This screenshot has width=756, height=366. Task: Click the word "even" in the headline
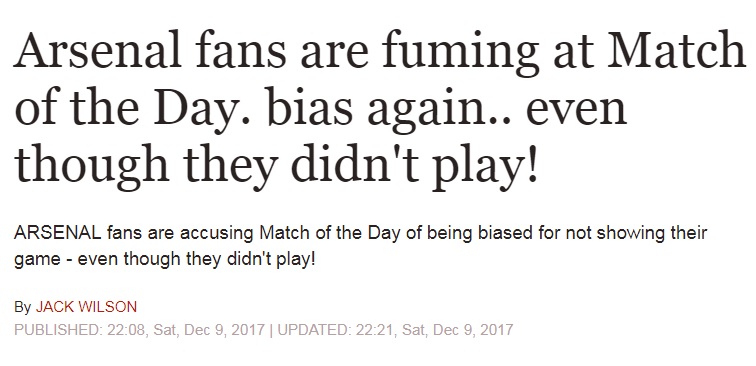576,113
